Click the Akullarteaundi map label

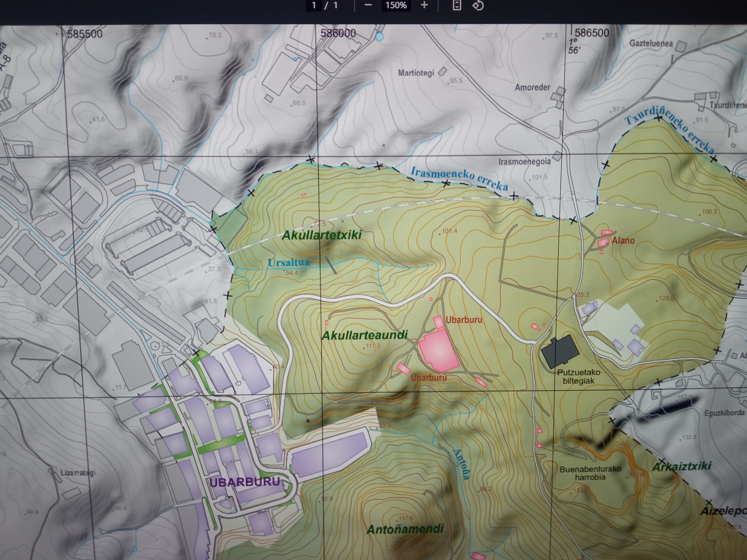coord(365,335)
